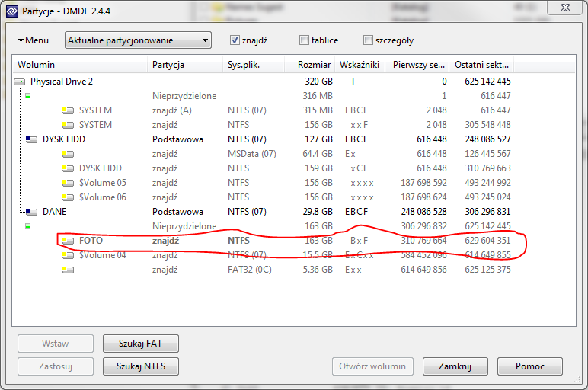Click 'znajdź (A)' partition cell

171,110
